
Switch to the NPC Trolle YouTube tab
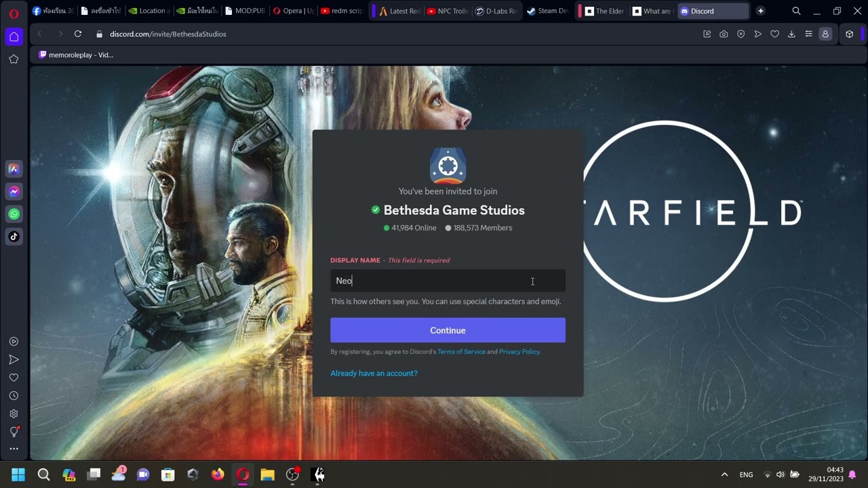[x=448, y=11]
